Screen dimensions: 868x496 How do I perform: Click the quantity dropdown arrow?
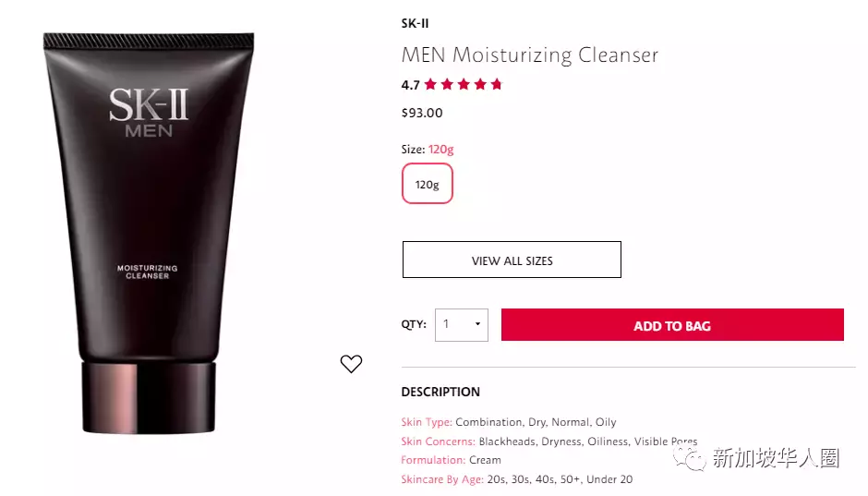[477, 324]
